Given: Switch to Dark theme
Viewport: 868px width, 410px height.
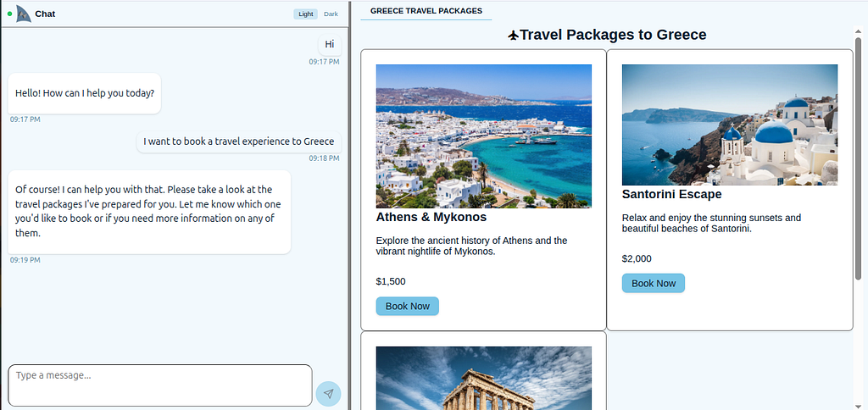Looking at the screenshot, I should tap(331, 14).
